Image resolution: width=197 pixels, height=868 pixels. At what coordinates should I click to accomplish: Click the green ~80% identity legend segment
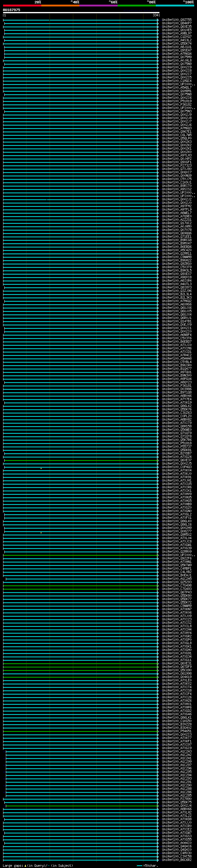[137, 6]
